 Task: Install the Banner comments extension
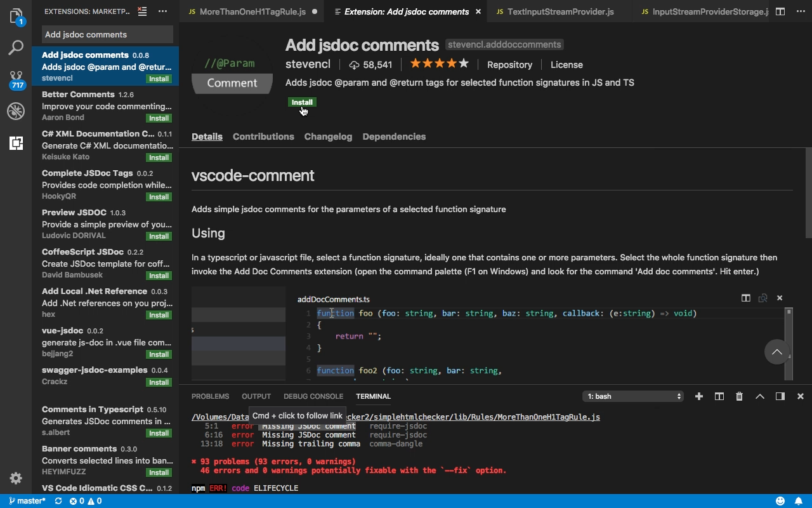[159, 472]
